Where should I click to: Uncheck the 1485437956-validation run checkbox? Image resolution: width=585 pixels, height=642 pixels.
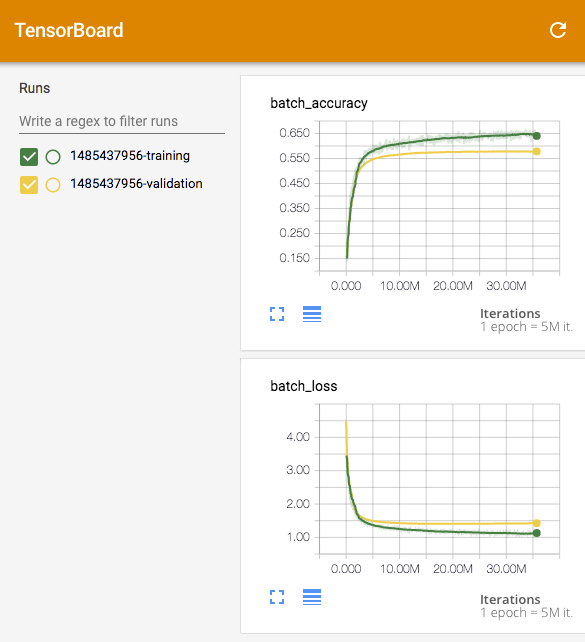point(29,185)
